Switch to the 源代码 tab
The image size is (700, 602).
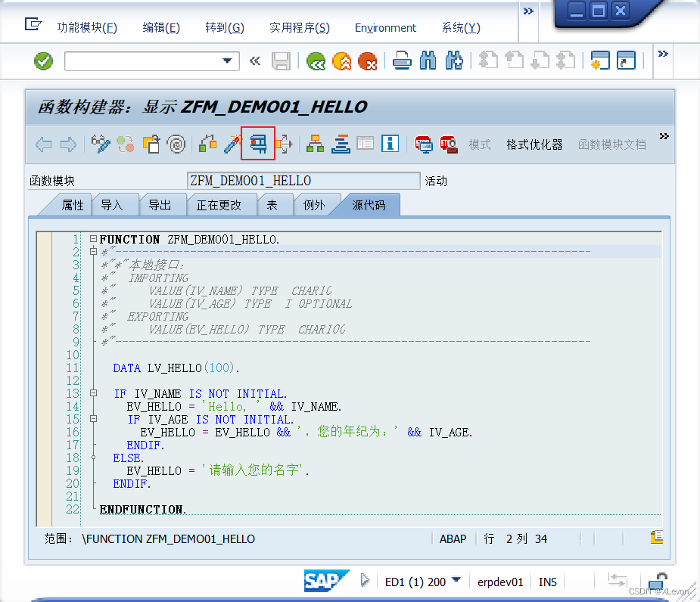(x=369, y=205)
